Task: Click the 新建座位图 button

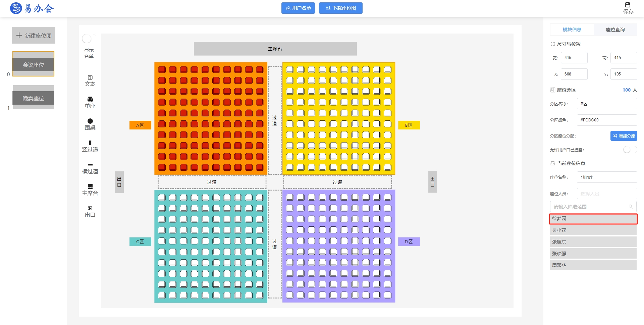Action: point(34,36)
